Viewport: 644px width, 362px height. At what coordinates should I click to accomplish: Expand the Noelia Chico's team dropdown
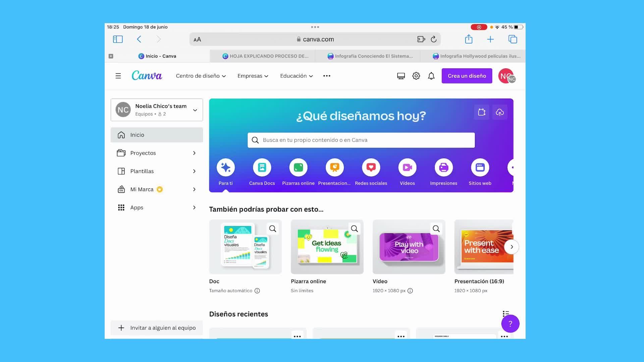pyautogui.click(x=195, y=110)
